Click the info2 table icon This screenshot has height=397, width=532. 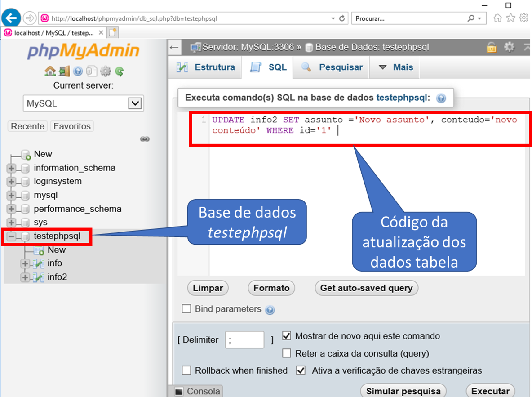[38, 277]
